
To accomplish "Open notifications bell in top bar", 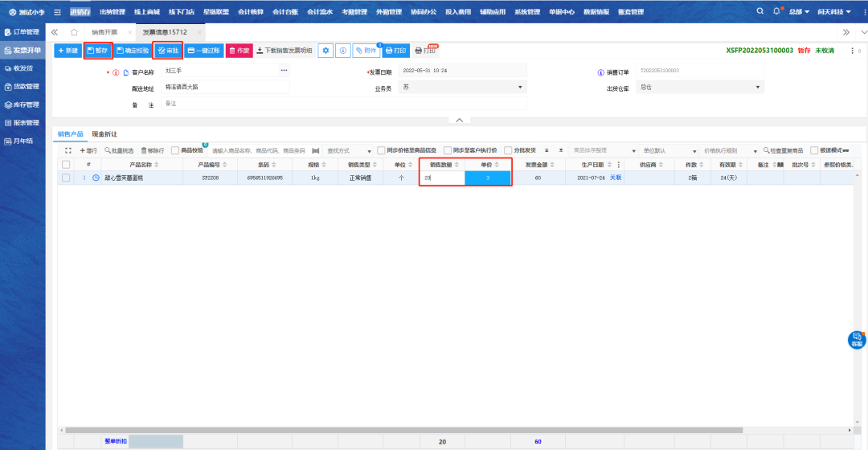I will [x=776, y=12].
